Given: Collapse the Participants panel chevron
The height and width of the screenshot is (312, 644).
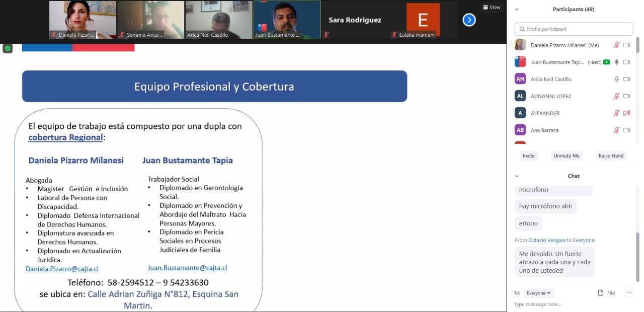Looking at the screenshot, I should tap(517, 10).
